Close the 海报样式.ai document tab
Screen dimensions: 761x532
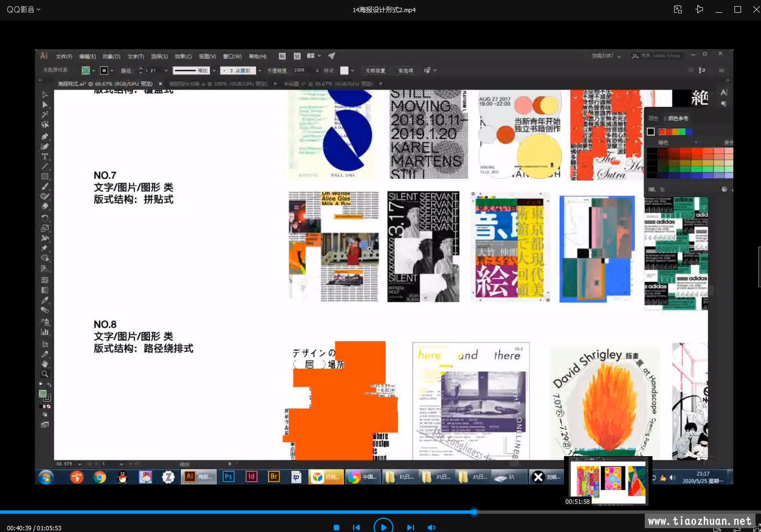click(x=161, y=84)
